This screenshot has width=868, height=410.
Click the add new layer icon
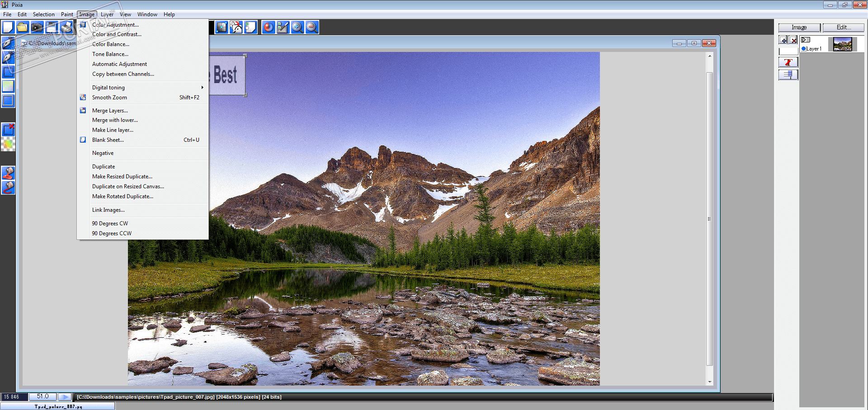point(783,40)
